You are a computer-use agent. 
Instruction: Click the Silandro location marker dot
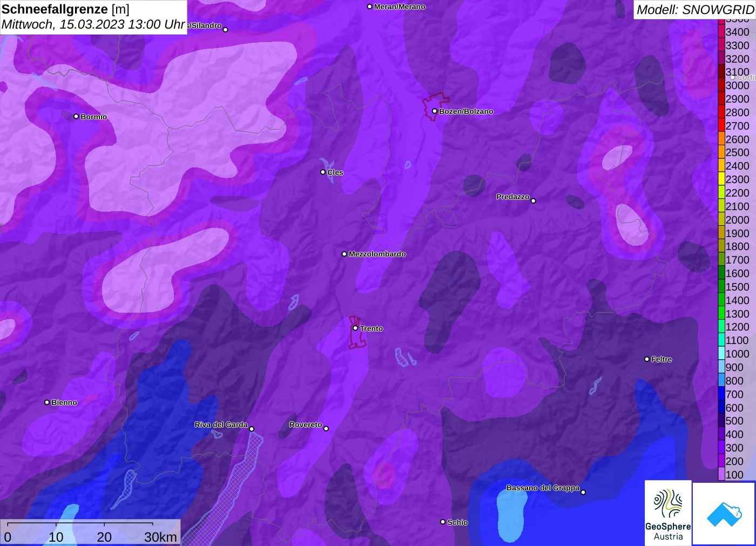coord(226,30)
